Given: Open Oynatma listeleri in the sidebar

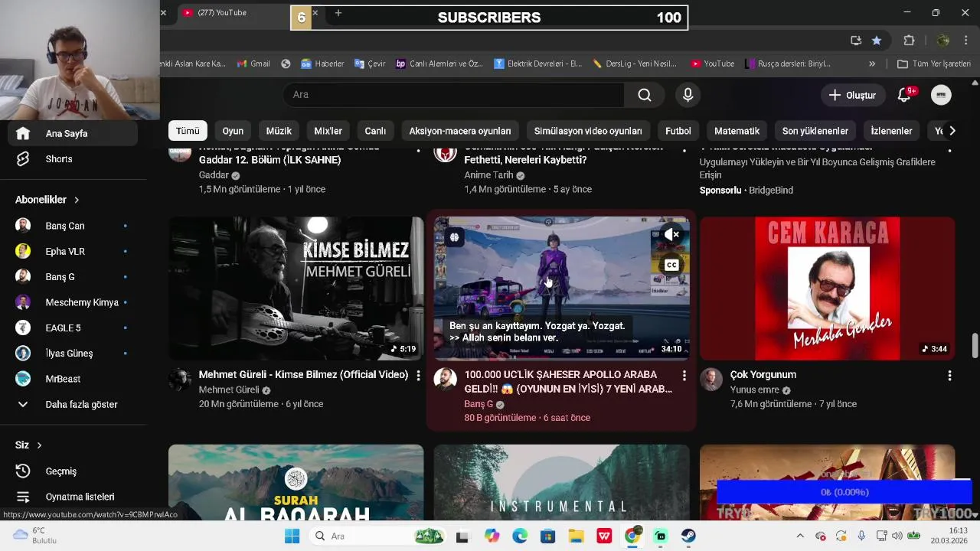Looking at the screenshot, I should pos(73,497).
